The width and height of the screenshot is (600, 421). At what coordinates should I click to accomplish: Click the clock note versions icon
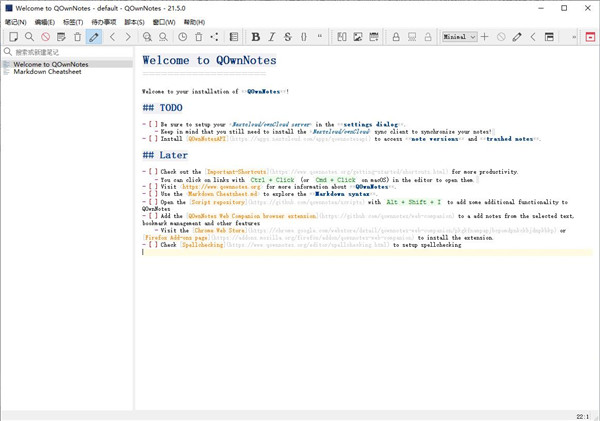pos(182,37)
